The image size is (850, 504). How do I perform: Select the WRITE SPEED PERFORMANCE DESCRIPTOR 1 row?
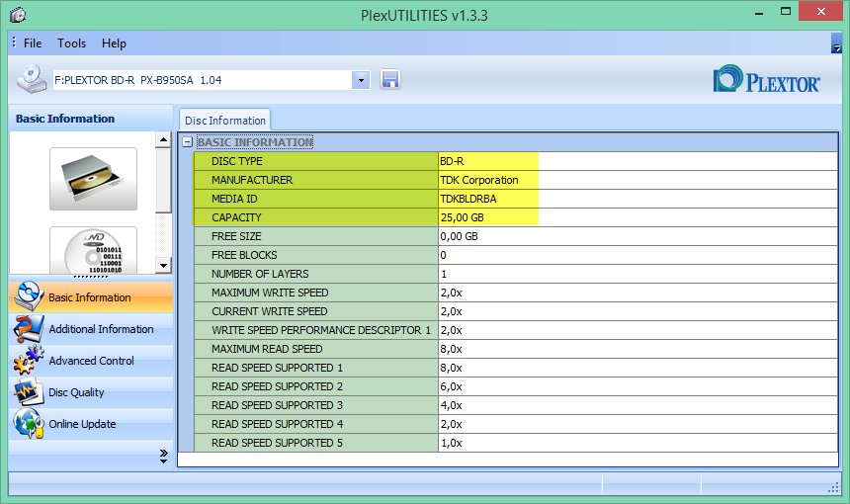pyautogui.click(x=321, y=331)
